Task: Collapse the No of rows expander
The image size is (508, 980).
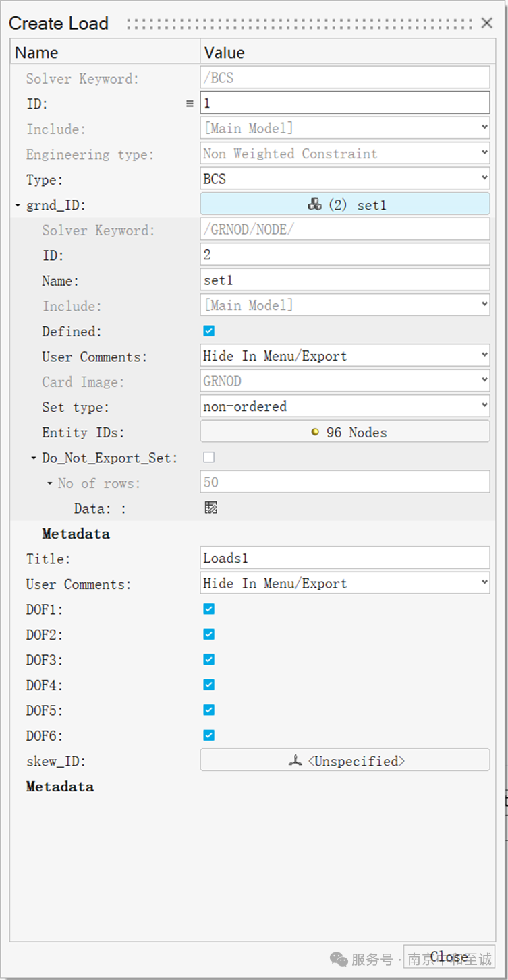Action: pos(50,483)
